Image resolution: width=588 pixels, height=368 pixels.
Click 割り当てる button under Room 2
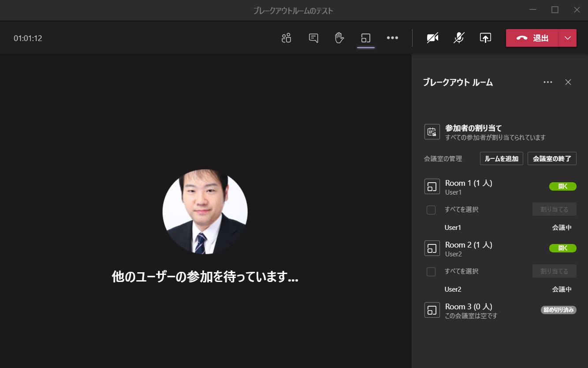point(555,271)
